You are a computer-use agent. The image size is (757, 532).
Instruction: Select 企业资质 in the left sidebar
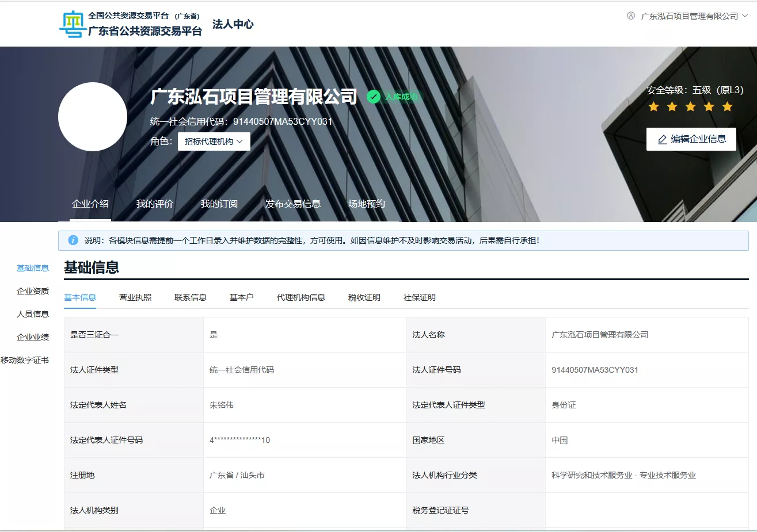click(33, 291)
